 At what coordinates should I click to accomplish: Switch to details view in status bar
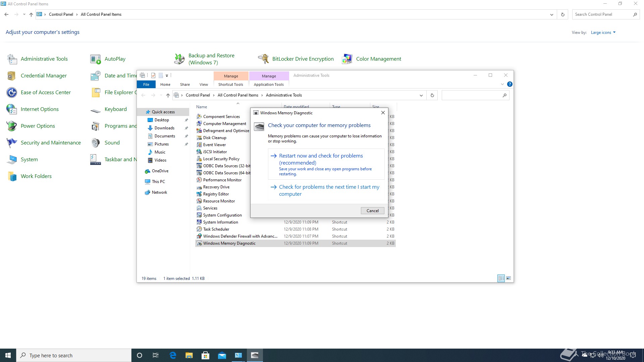(x=501, y=278)
